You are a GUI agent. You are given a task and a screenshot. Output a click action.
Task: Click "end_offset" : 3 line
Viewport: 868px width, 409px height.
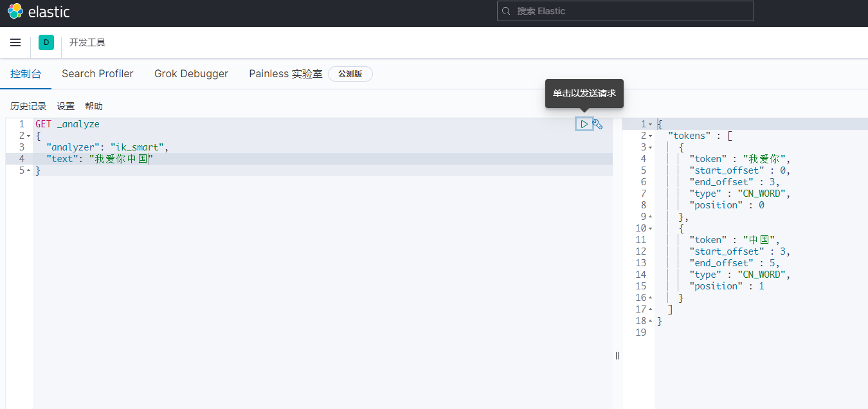[x=734, y=182]
